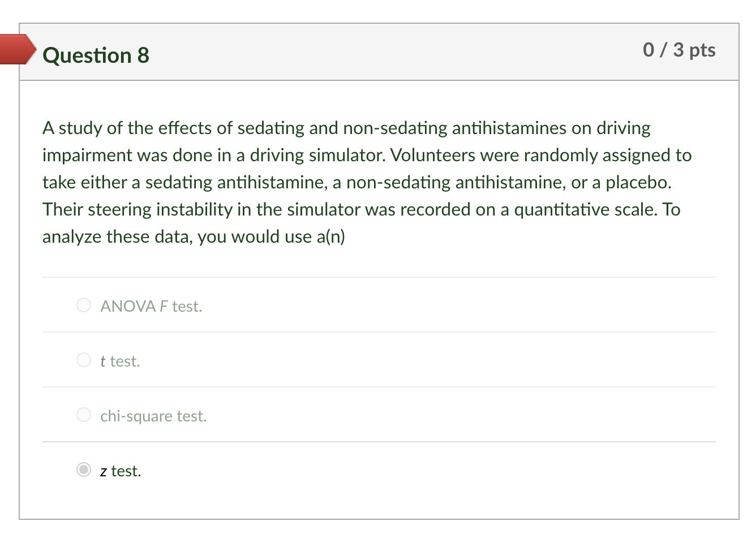Click the selected z test radio button
Image resolution: width=756 pixels, height=534 pixels.
pyautogui.click(x=83, y=470)
